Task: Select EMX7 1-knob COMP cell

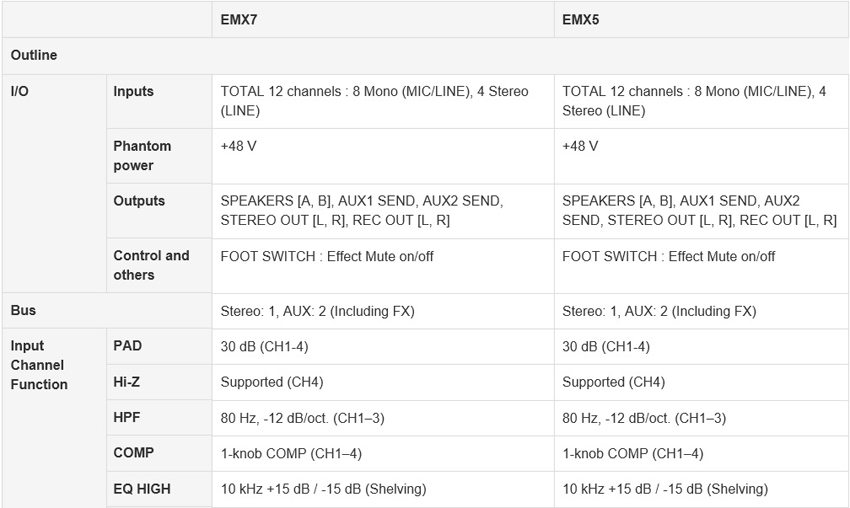Action: [383, 454]
